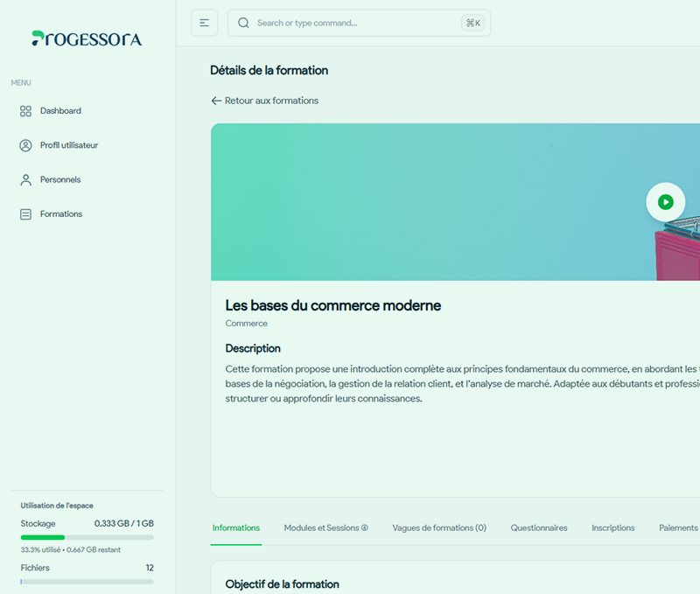Click the magnifier icon in search bar

243,23
